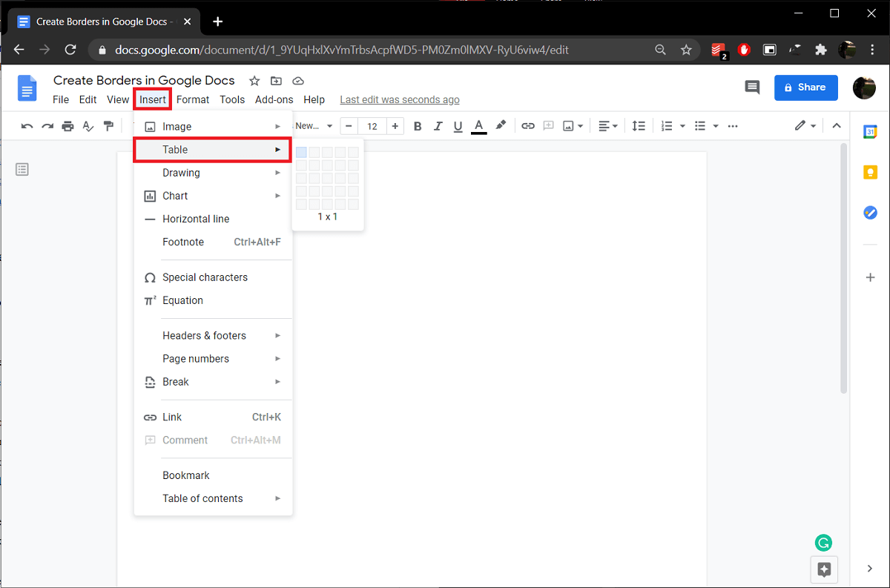890x588 pixels.
Task: Toggle underline formatting
Action: tap(458, 126)
